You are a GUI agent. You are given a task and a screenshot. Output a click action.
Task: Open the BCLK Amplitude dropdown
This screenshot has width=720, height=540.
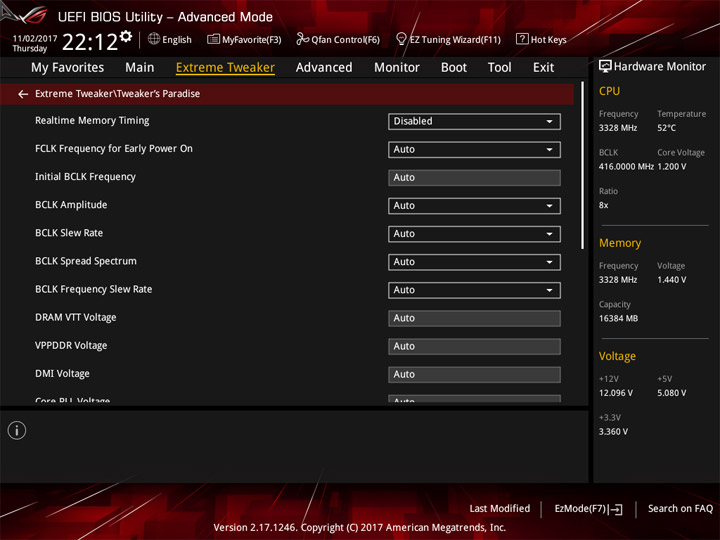pos(474,206)
